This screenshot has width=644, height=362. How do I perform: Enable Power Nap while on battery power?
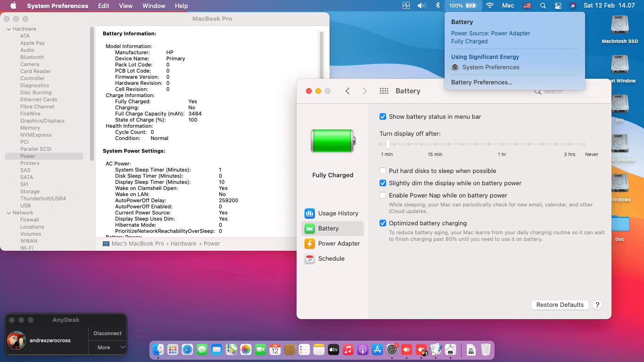[x=383, y=195]
